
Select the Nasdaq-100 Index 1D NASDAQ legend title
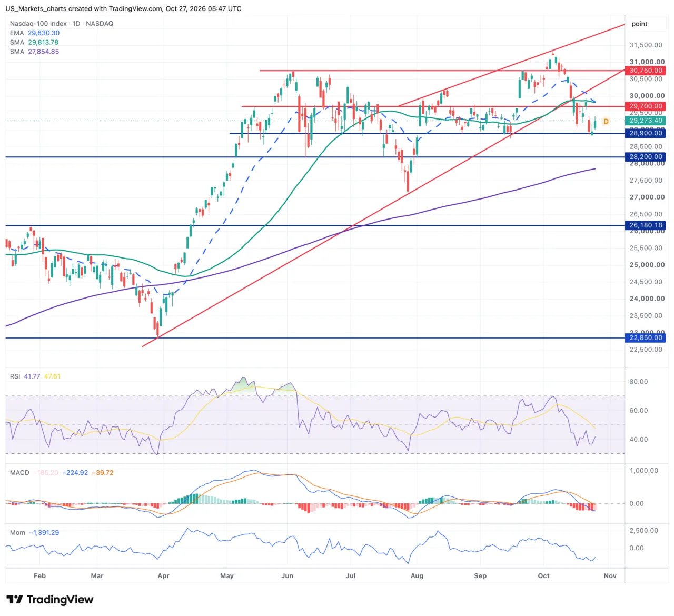[62, 24]
